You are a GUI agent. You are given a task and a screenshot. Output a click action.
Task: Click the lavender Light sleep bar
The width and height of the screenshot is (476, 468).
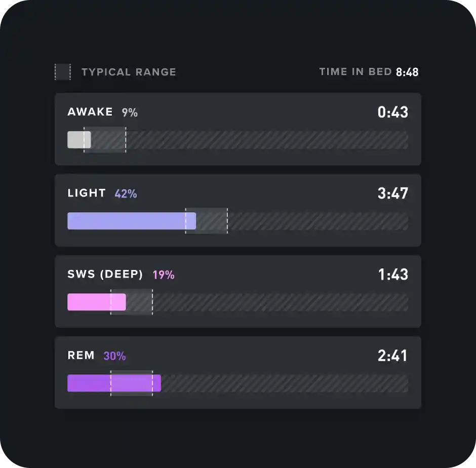click(131, 221)
